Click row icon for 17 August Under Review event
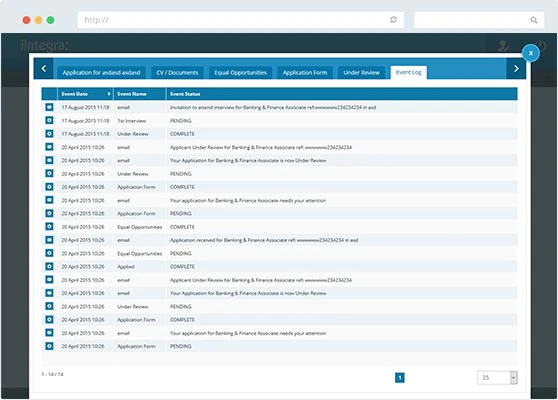Screen dimensions: 558x400 point(49,133)
